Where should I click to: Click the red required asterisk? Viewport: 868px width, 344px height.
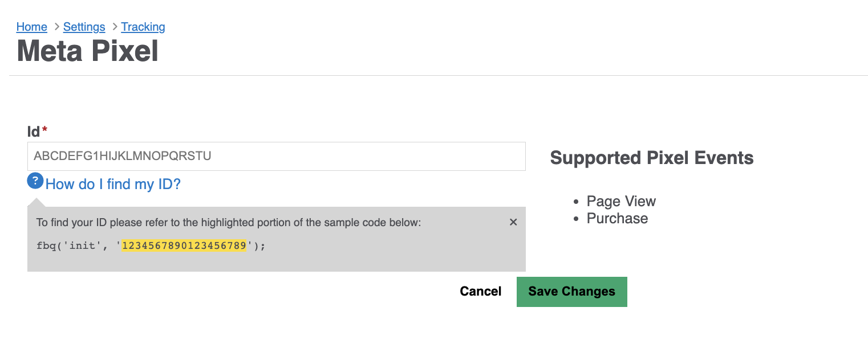point(44,130)
